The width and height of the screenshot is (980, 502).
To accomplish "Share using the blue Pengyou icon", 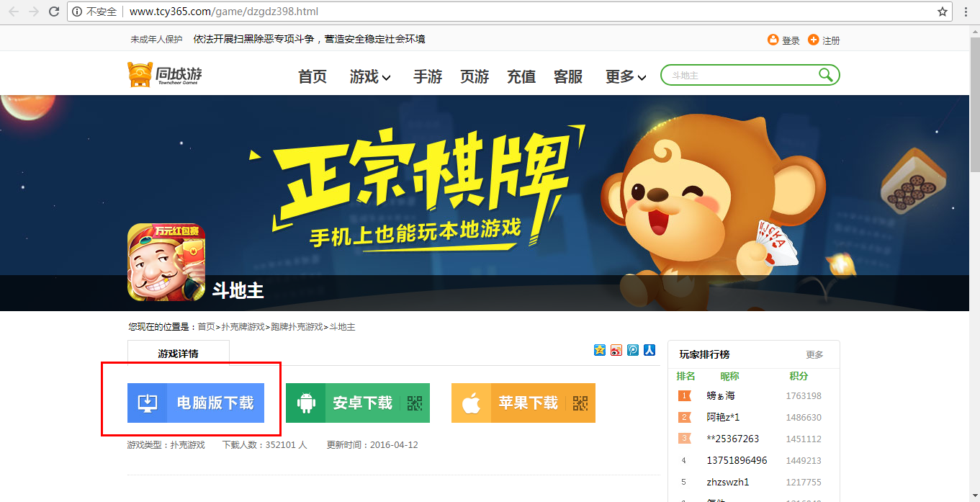I will pos(633,350).
